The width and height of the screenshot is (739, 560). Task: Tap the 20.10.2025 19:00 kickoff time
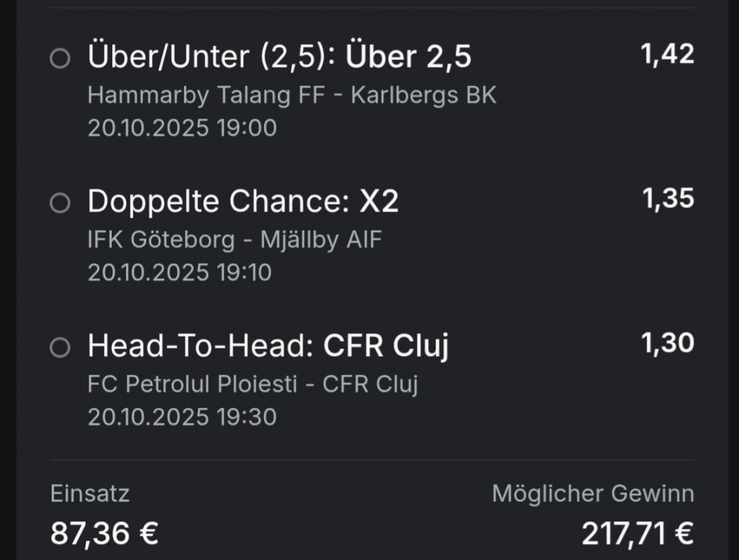(182, 128)
